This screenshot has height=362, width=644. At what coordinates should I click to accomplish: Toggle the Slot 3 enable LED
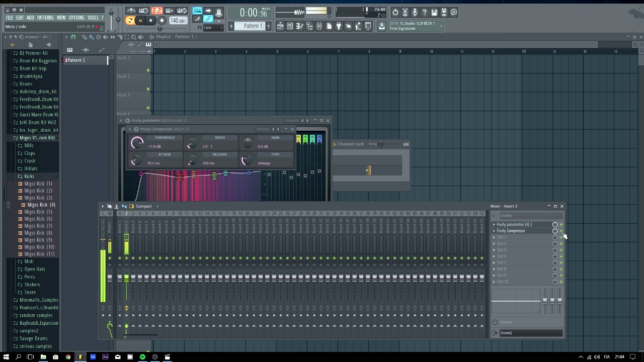561,237
